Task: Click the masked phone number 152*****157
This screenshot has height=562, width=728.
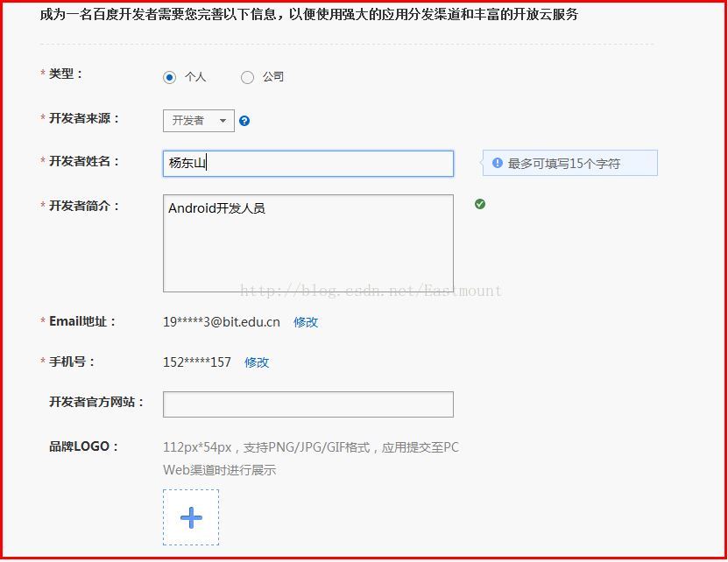Action: tap(197, 362)
